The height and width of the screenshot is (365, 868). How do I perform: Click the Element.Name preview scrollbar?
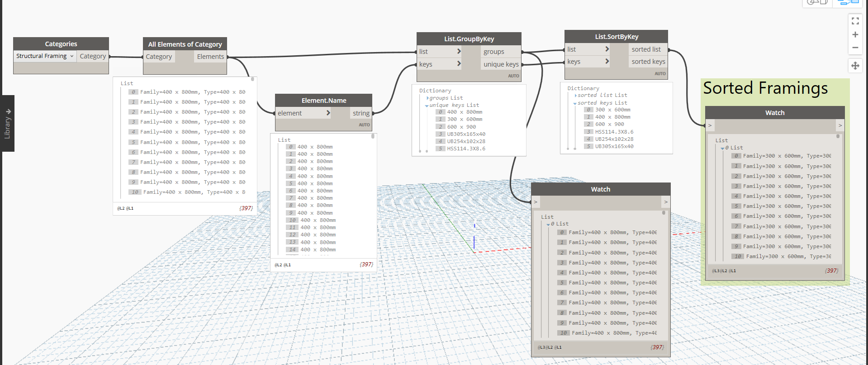click(x=373, y=136)
